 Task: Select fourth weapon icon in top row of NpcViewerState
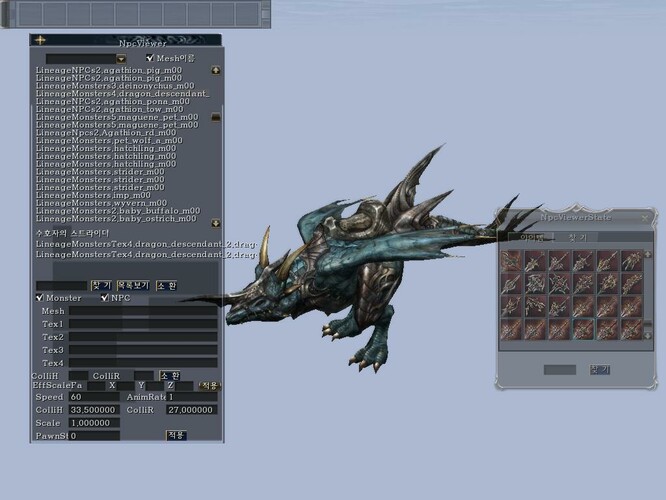pos(583,260)
